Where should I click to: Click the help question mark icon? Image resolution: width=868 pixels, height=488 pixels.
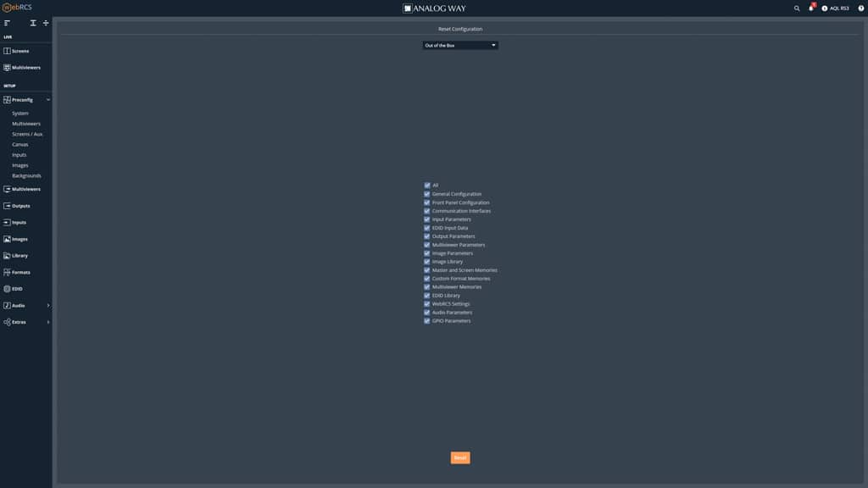861,8
